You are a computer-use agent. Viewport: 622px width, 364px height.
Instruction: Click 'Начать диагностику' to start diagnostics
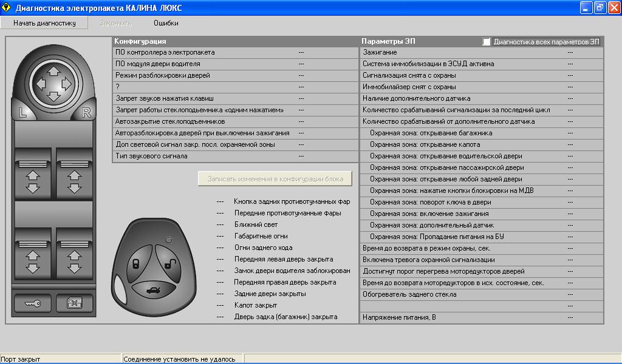(44, 23)
